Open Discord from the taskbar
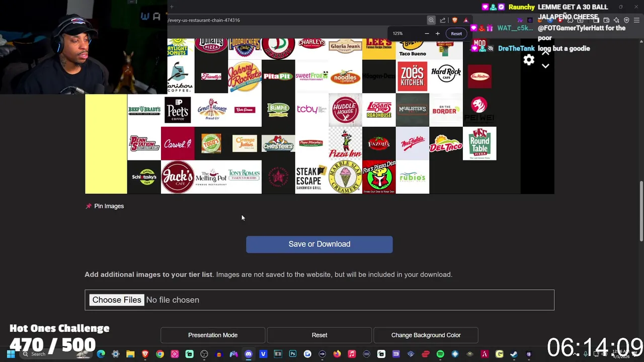 pyautogui.click(x=248, y=354)
